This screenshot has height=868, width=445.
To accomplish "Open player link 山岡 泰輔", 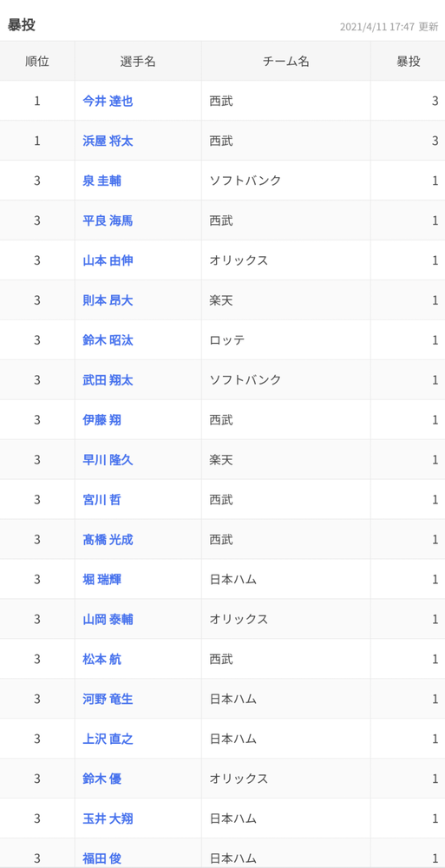I will pyautogui.click(x=108, y=620).
